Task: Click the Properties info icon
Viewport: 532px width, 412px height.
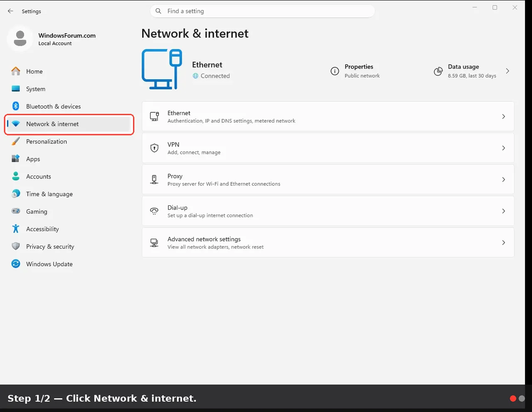Action: 335,71
